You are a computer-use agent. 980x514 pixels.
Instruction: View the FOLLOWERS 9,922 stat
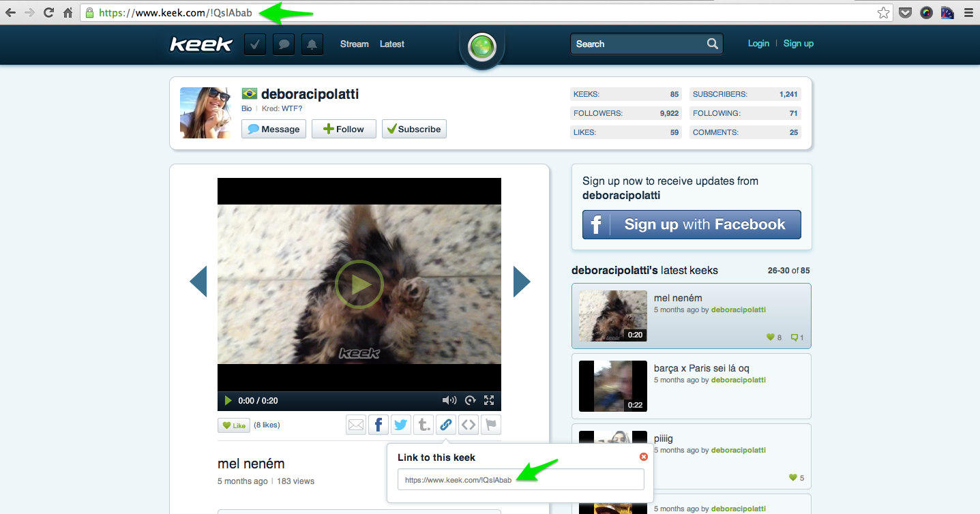(626, 114)
